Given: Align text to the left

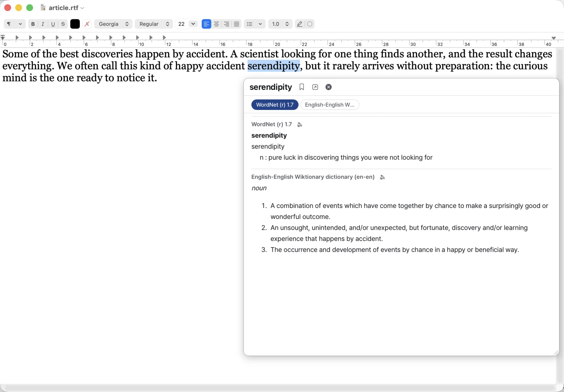Looking at the screenshot, I should click(206, 24).
